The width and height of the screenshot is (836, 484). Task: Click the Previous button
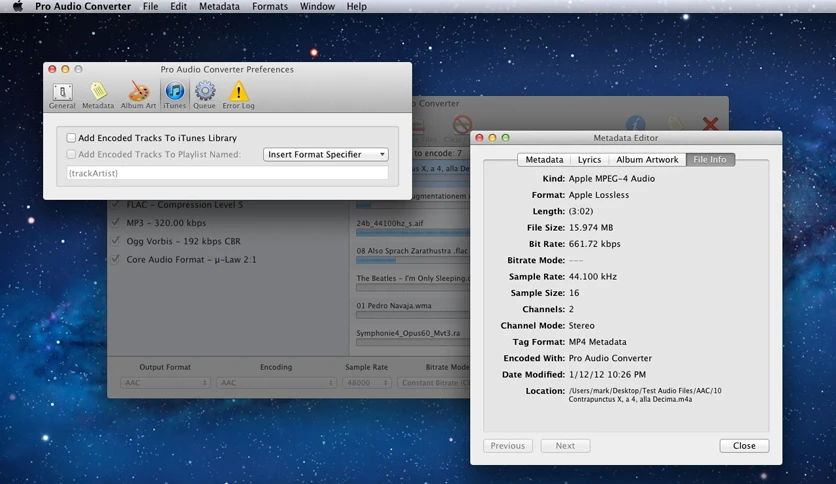point(508,446)
